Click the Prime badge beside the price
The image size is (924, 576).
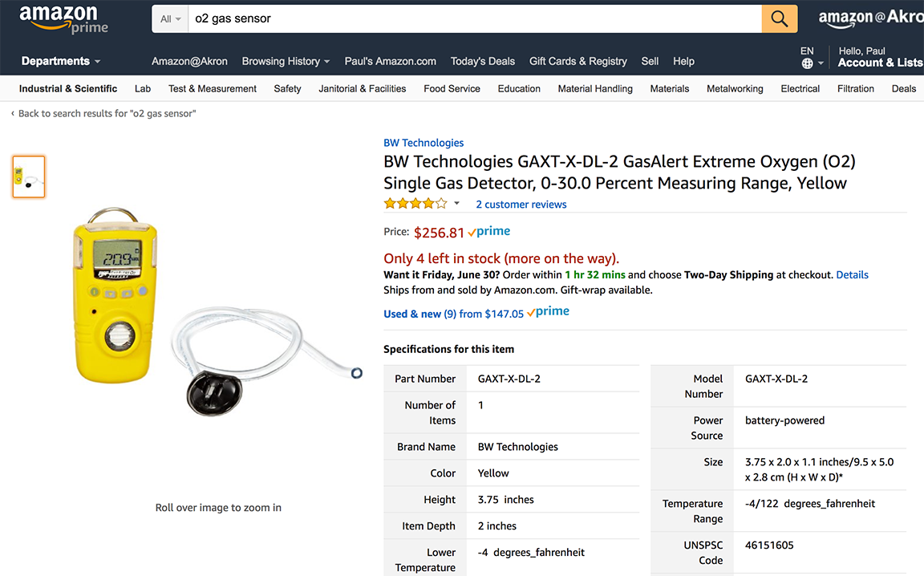click(x=489, y=232)
